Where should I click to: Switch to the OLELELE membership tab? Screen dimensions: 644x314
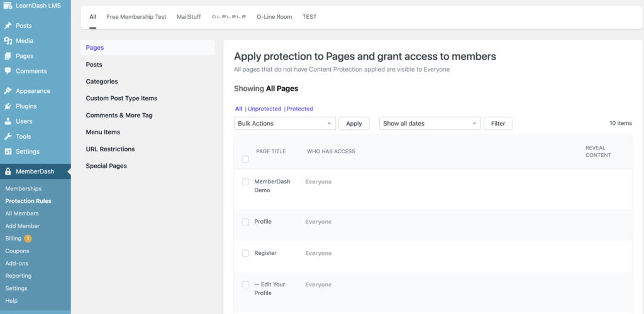(229, 17)
